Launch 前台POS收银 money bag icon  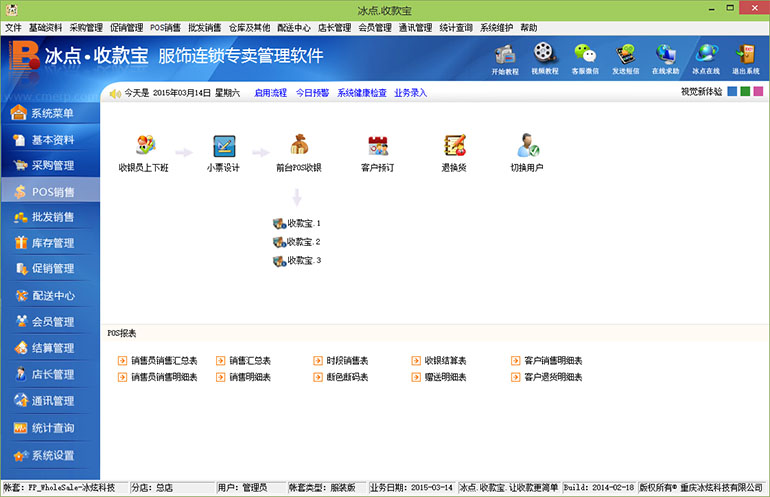coord(299,146)
